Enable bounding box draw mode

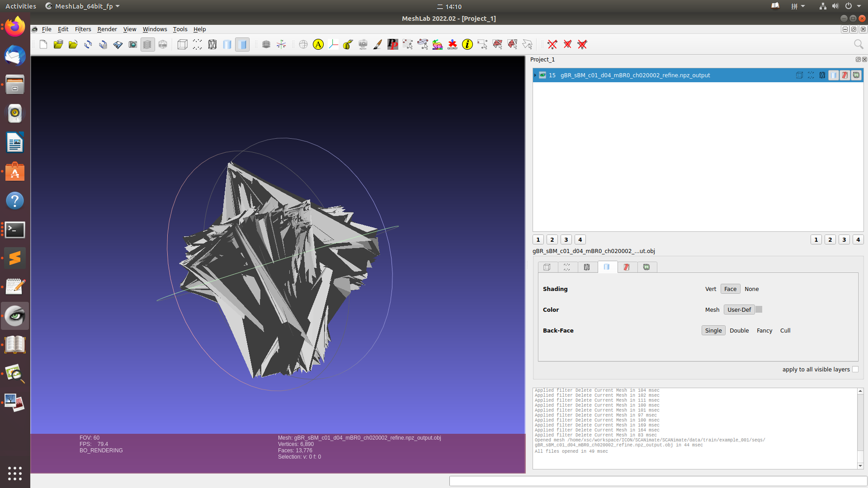tap(182, 44)
